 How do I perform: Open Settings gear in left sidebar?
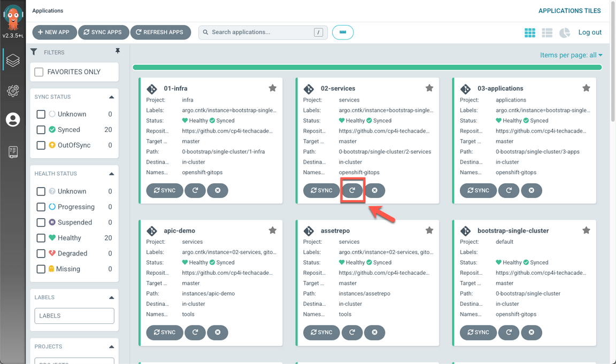click(x=13, y=90)
